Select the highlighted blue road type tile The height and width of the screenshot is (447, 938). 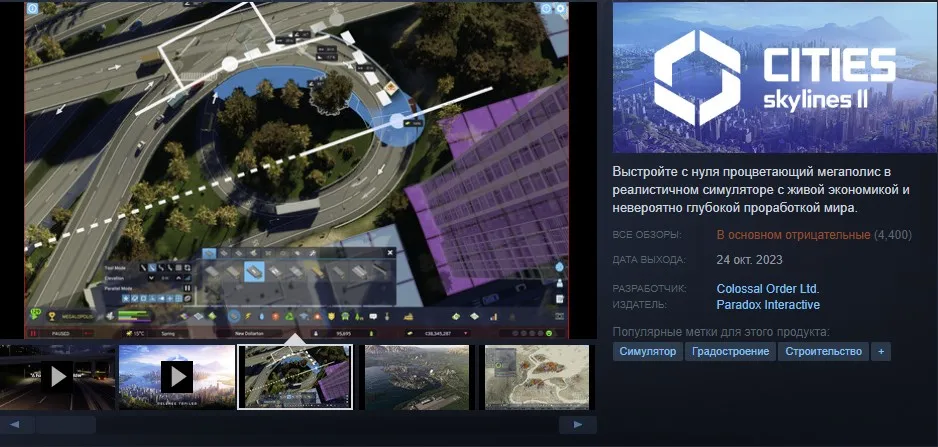pyautogui.click(x=254, y=272)
